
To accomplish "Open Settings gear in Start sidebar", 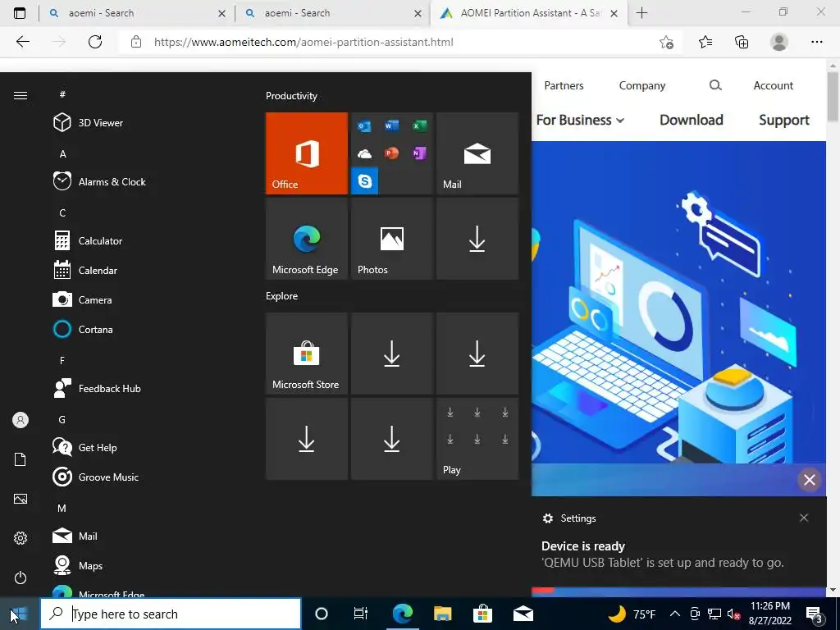I will click(x=21, y=538).
